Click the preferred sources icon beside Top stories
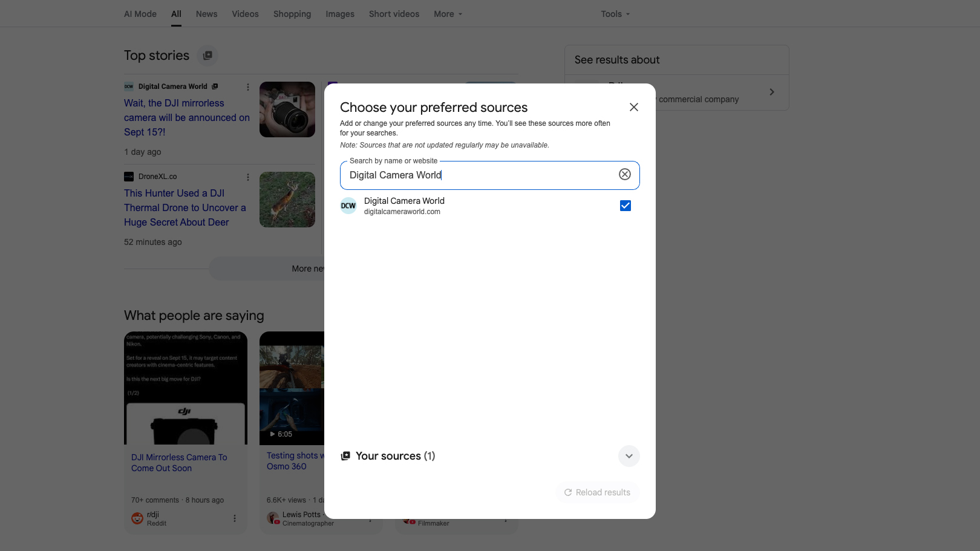 (x=207, y=56)
